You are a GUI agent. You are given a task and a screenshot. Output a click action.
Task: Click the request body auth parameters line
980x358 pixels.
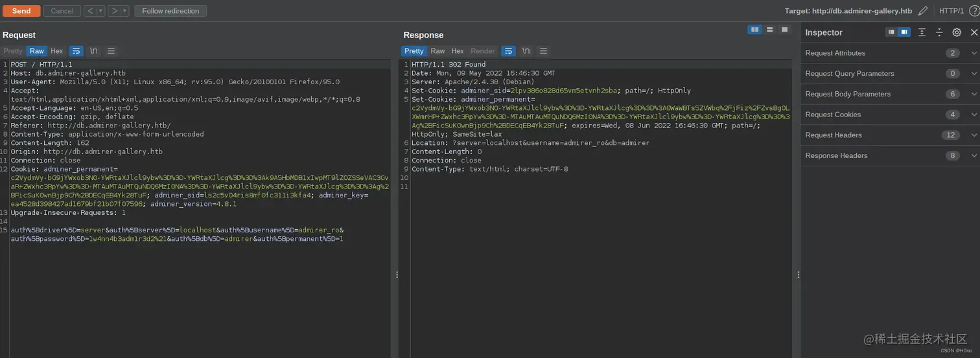tap(177, 234)
